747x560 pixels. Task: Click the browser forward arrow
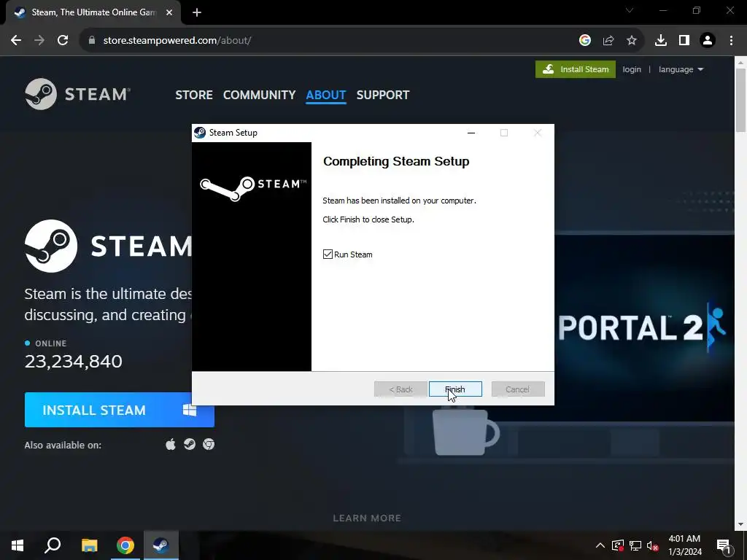[39, 41]
